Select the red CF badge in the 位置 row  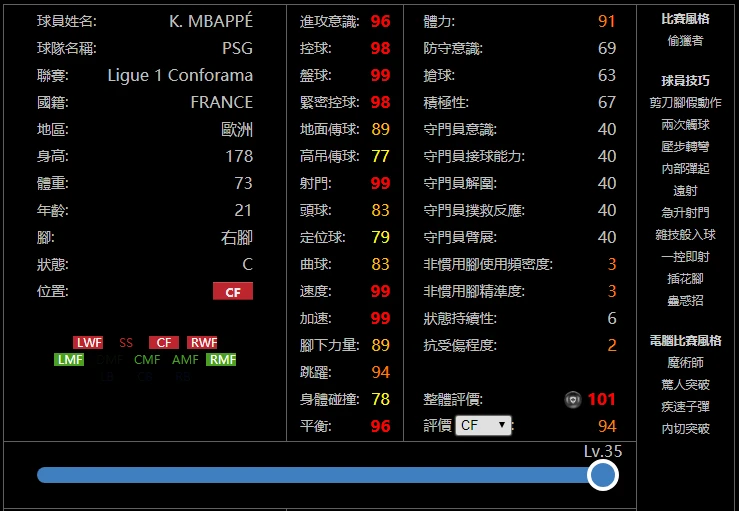[x=233, y=291]
